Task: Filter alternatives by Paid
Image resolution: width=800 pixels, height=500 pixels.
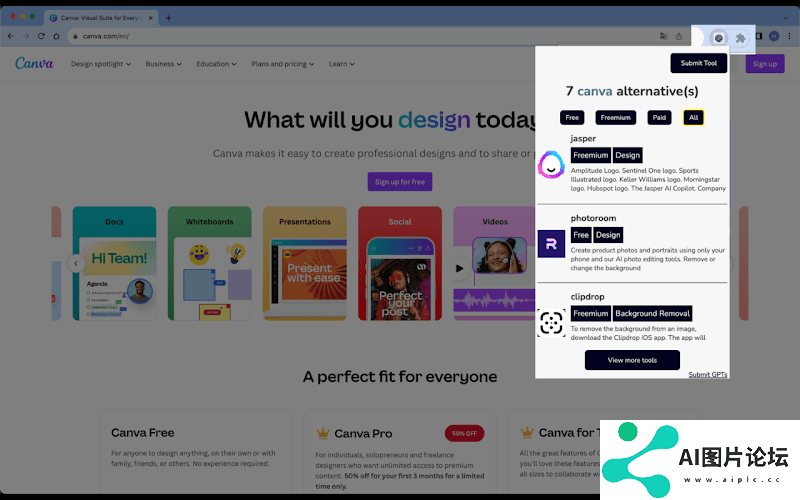Action: [x=659, y=117]
